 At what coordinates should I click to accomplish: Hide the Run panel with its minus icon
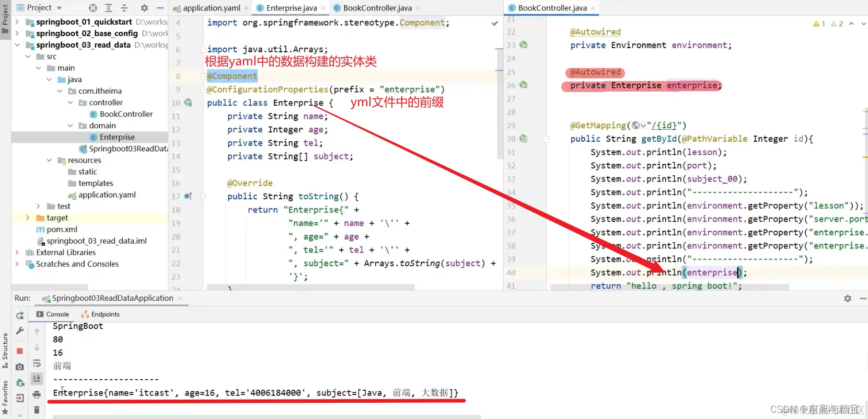(x=863, y=298)
